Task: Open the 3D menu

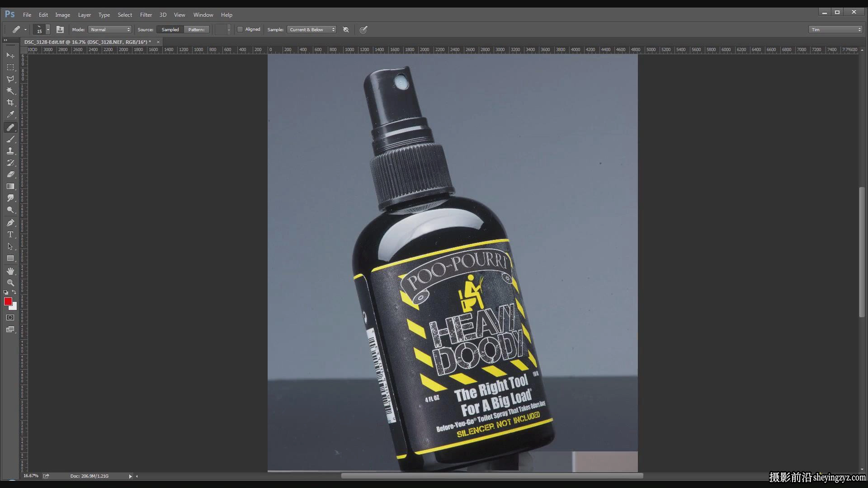Action: (163, 15)
